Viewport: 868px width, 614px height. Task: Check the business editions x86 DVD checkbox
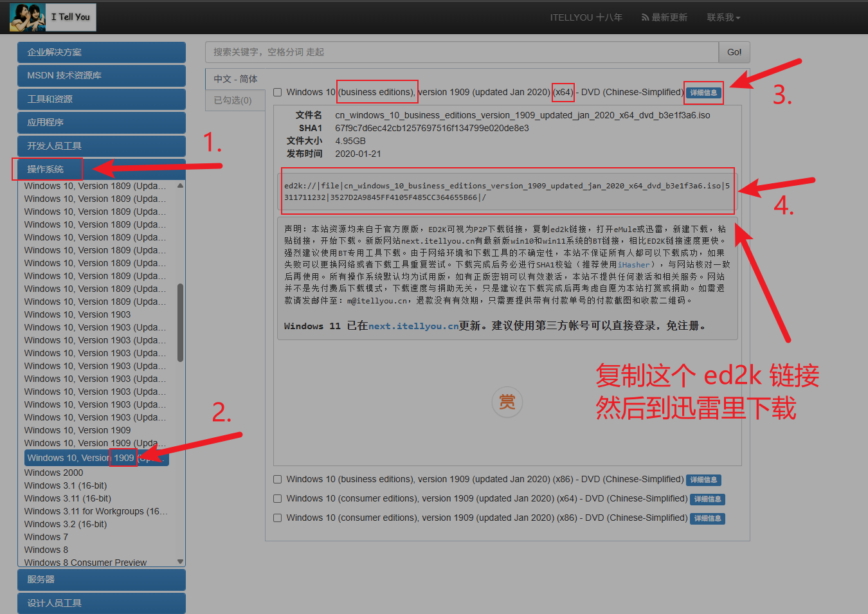[x=278, y=480]
